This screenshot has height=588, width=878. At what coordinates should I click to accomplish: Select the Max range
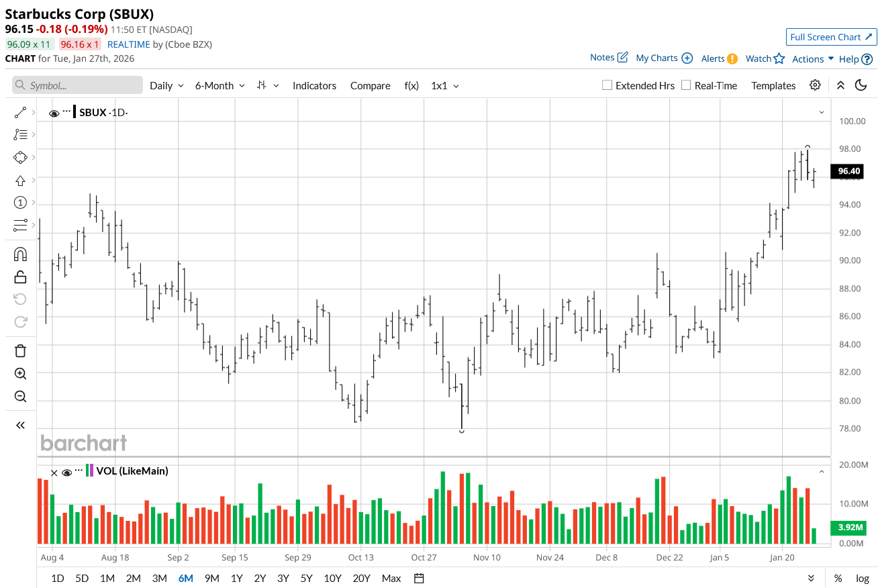(391, 579)
